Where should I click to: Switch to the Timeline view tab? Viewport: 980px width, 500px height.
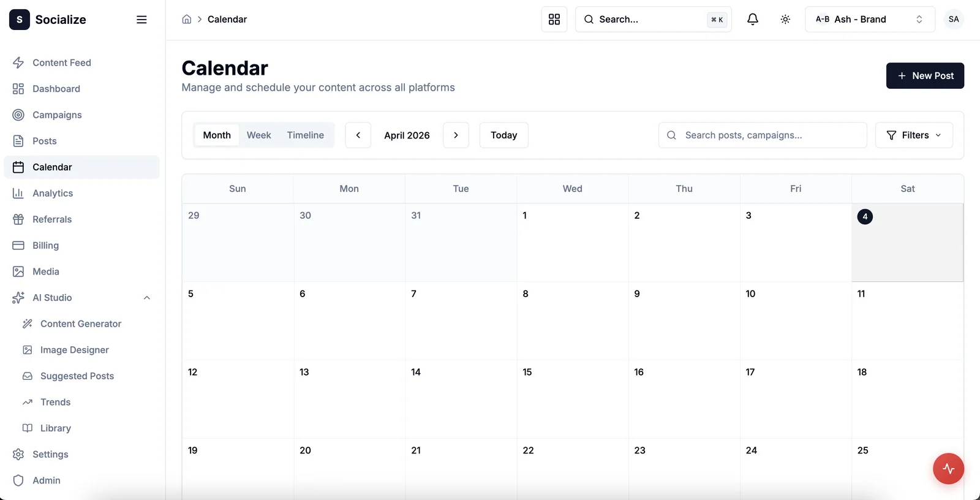click(x=305, y=135)
